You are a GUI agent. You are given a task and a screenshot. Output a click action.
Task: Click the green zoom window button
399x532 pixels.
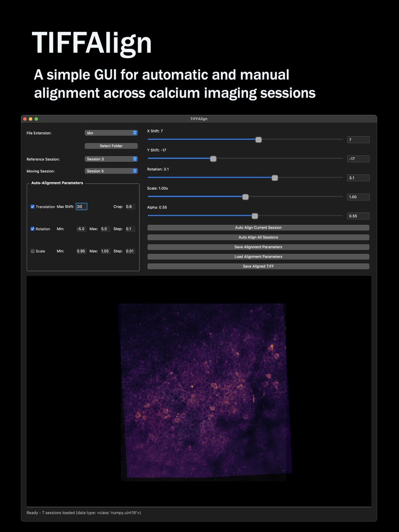36,119
